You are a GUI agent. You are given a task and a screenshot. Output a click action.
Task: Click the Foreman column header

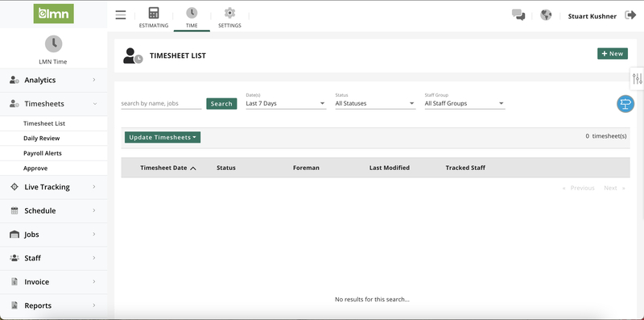click(306, 168)
